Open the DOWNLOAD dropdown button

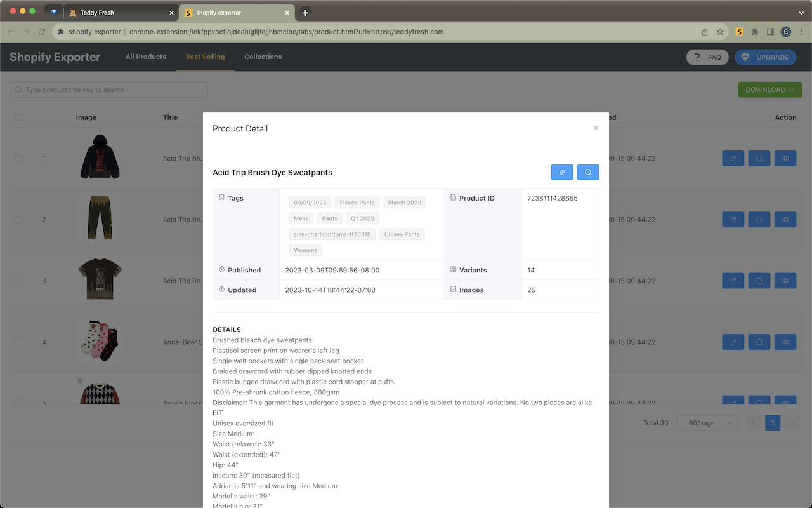tap(769, 90)
